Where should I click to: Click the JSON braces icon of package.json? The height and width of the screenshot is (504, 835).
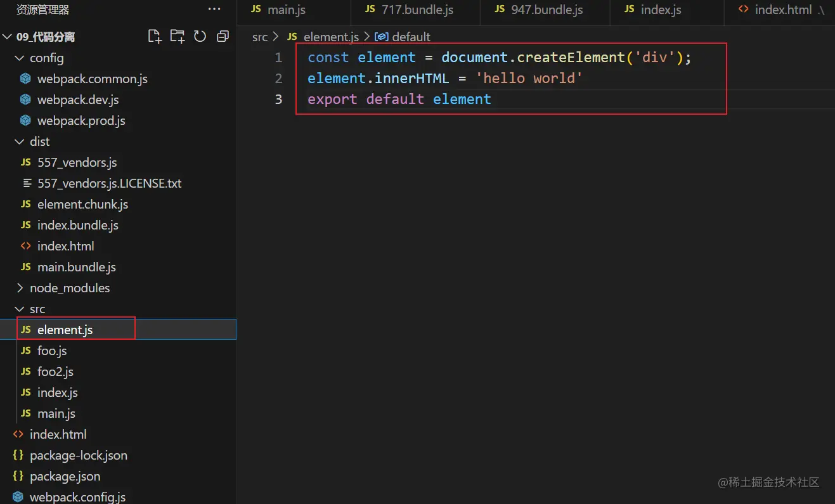(x=18, y=476)
